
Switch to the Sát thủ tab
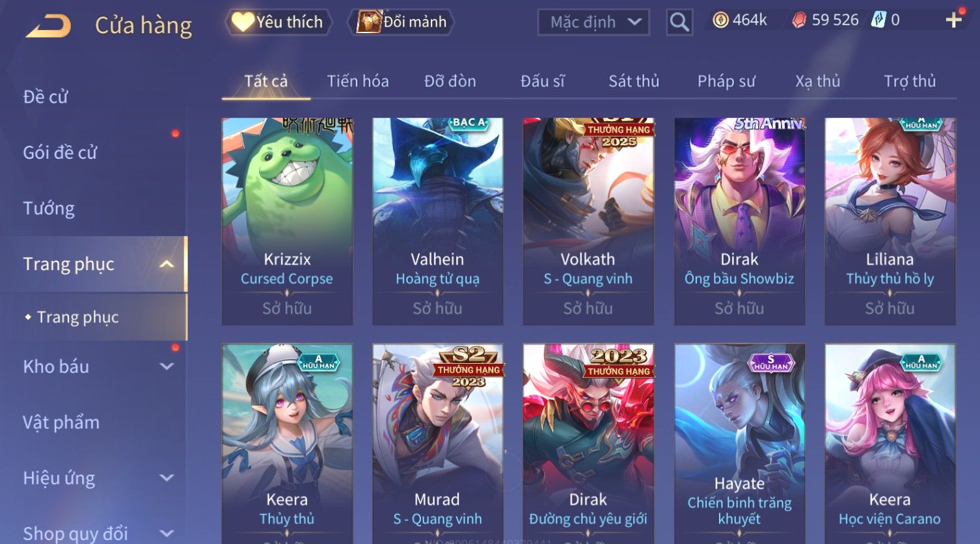click(x=634, y=81)
